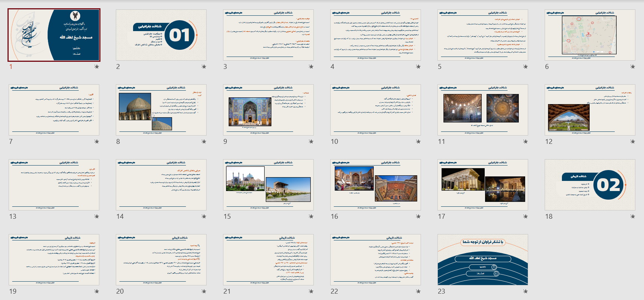The height and width of the screenshot is (300, 644).
Task: Click the slide number label "7"
Action: pos(11,142)
